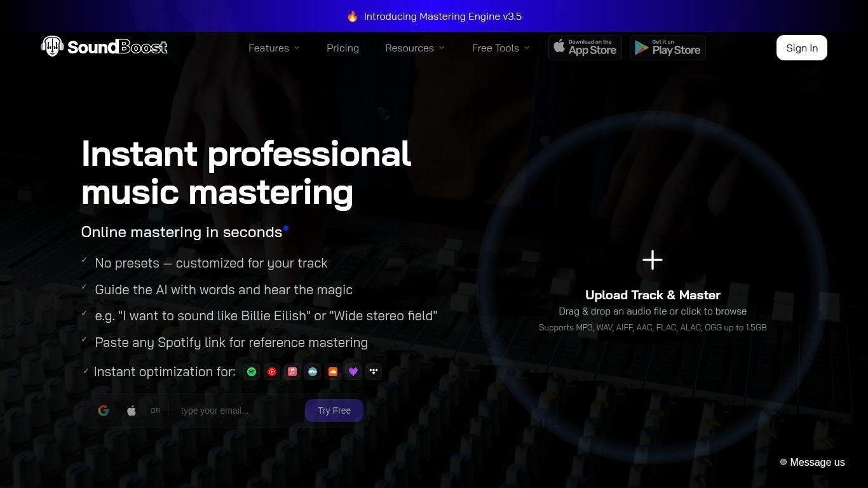The height and width of the screenshot is (488, 868).
Task: Expand the Features dropdown menu
Action: pyautogui.click(x=274, y=48)
